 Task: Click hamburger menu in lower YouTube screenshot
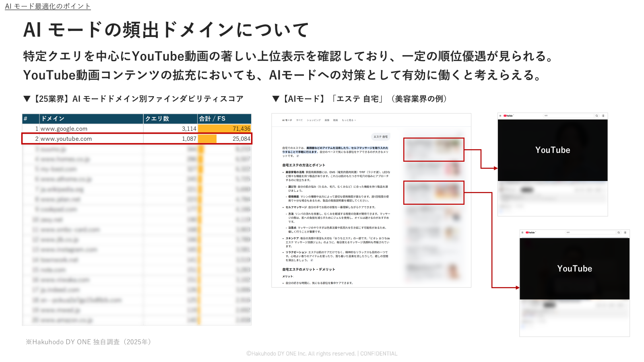(522, 232)
